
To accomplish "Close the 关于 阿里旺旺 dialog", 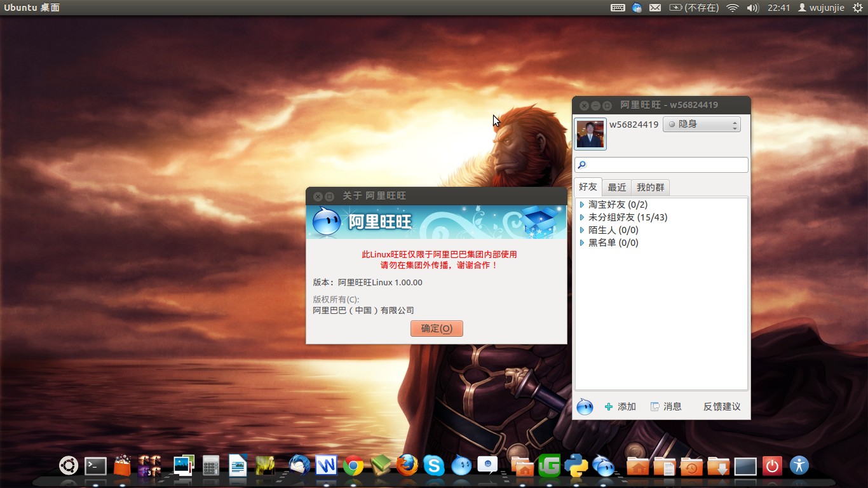I will 318,196.
